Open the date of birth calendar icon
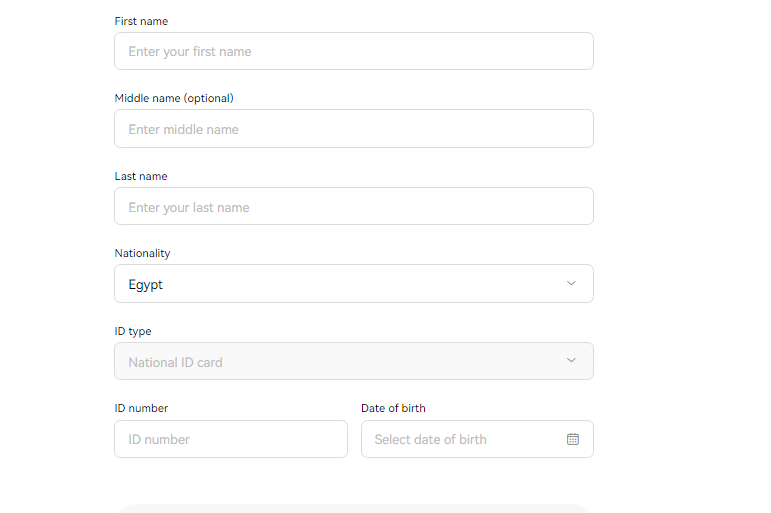Screen dimensions: 771x513 572,439
